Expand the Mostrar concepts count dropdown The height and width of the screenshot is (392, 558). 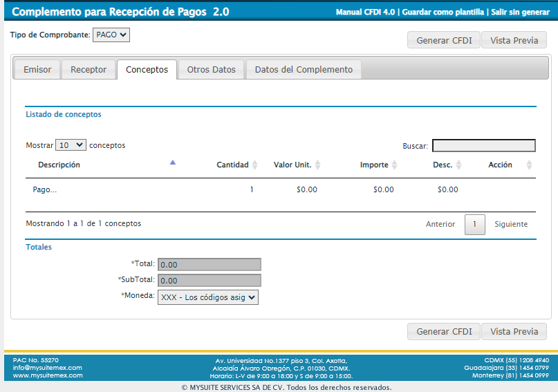pos(71,145)
